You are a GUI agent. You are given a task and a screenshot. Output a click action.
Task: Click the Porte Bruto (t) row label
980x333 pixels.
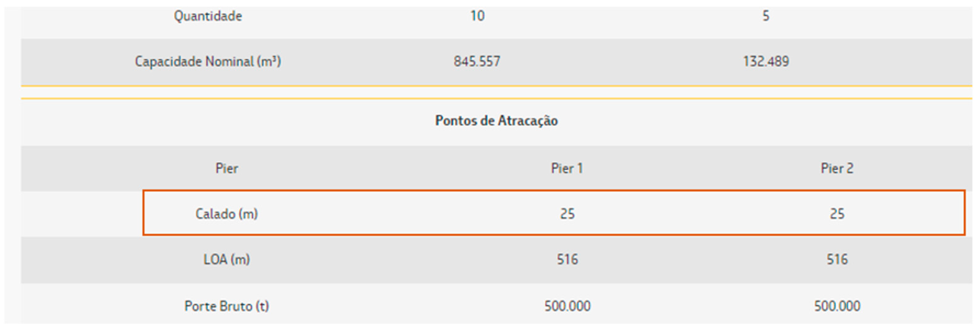click(227, 306)
